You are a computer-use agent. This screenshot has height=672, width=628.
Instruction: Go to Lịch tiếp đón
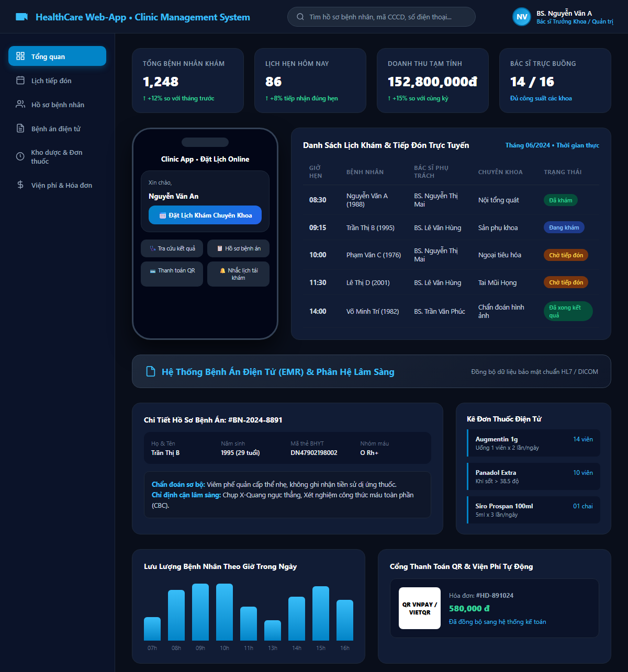click(x=57, y=80)
